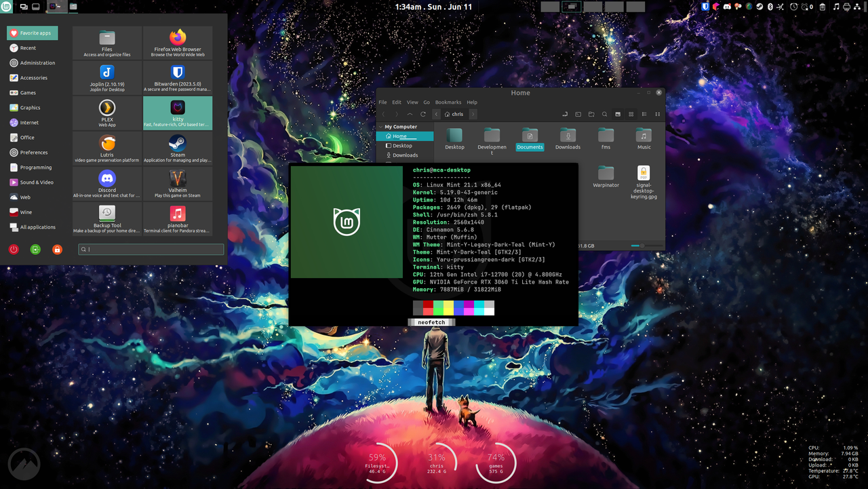Launch PLEX Web App

click(x=107, y=113)
